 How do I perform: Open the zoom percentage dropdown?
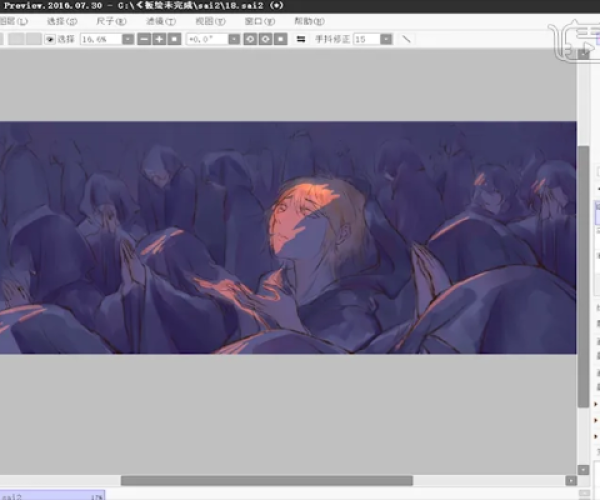128,39
